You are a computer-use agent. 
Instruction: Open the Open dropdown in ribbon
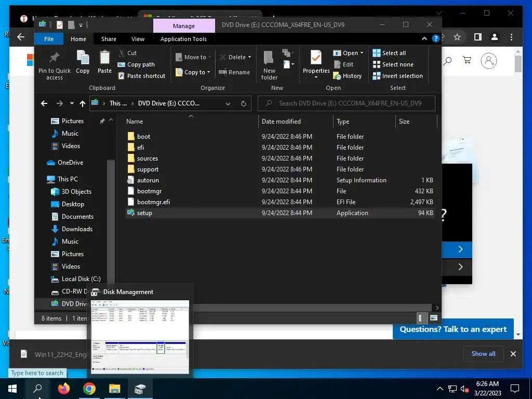348,53
